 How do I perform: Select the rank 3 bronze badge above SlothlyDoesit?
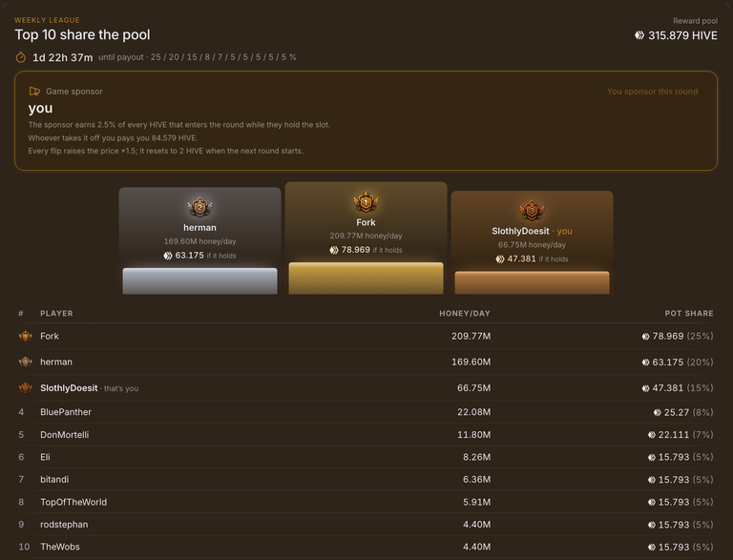coord(532,210)
